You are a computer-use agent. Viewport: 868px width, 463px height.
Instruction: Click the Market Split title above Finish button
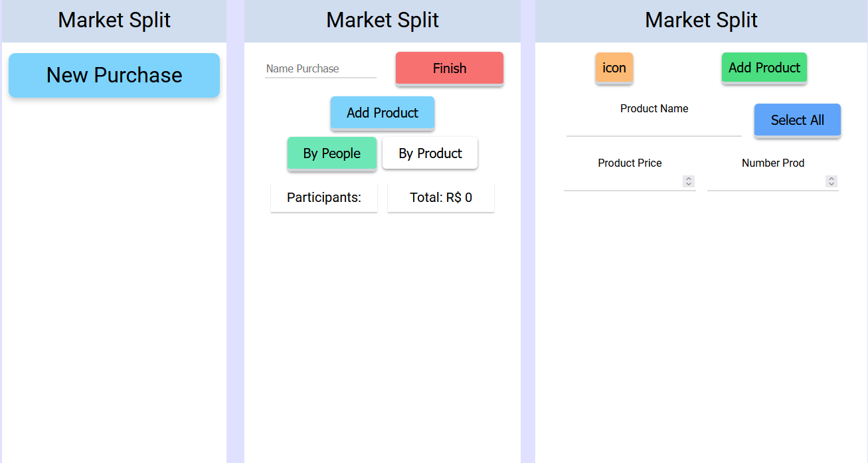pyautogui.click(x=383, y=20)
